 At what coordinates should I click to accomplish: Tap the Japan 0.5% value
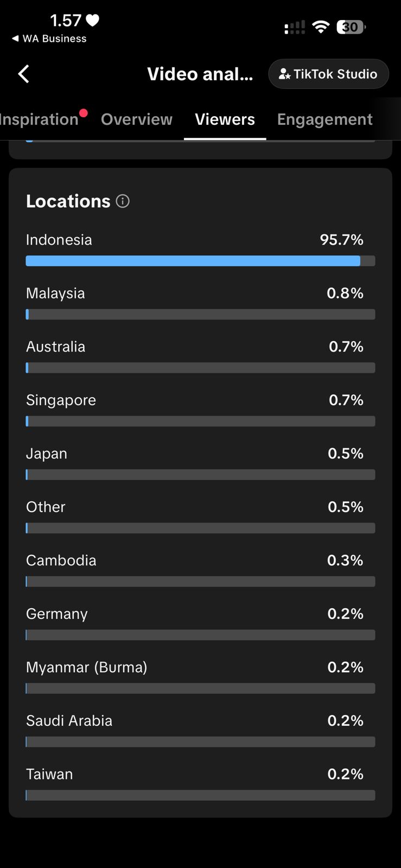pyautogui.click(x=346, y=454)
